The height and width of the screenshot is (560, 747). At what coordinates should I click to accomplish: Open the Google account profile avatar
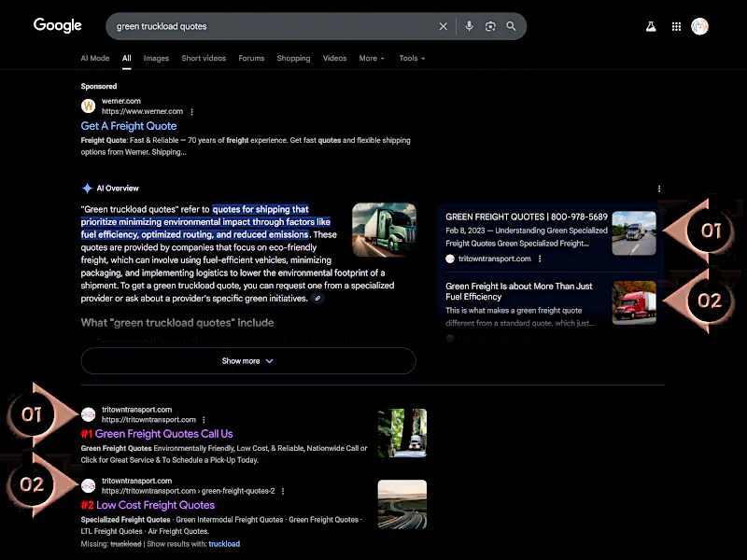[699, 26]
